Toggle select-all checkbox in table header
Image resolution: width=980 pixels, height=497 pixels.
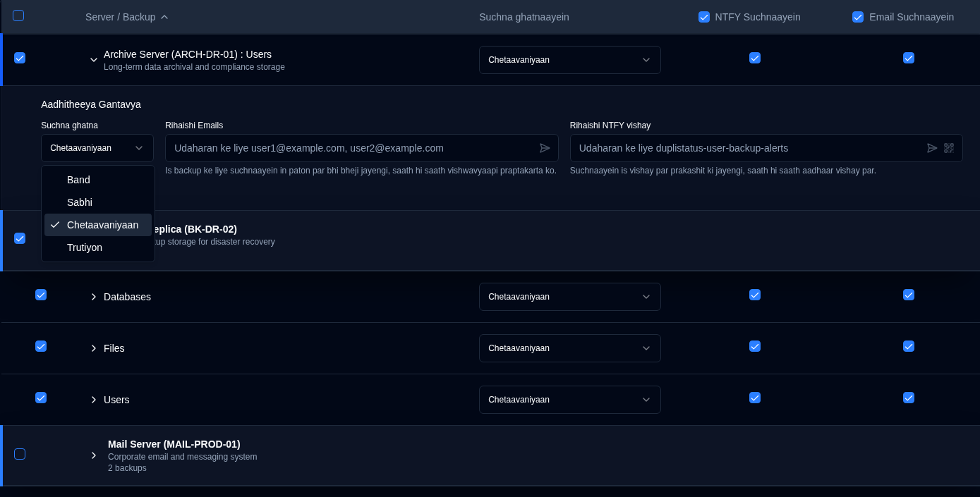pos(18,16)
